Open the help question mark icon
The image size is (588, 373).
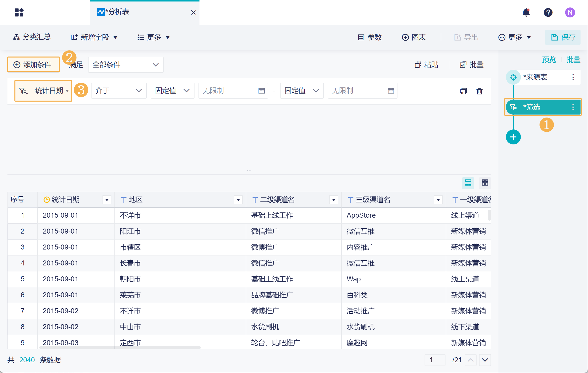coord(548,12)
